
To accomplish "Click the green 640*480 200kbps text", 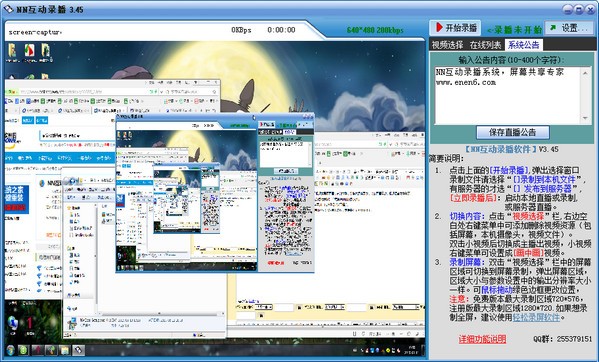I will pos(375,30).
